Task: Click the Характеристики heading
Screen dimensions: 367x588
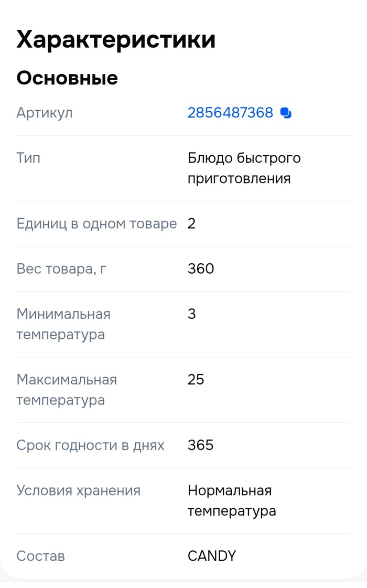Action: 116,40
